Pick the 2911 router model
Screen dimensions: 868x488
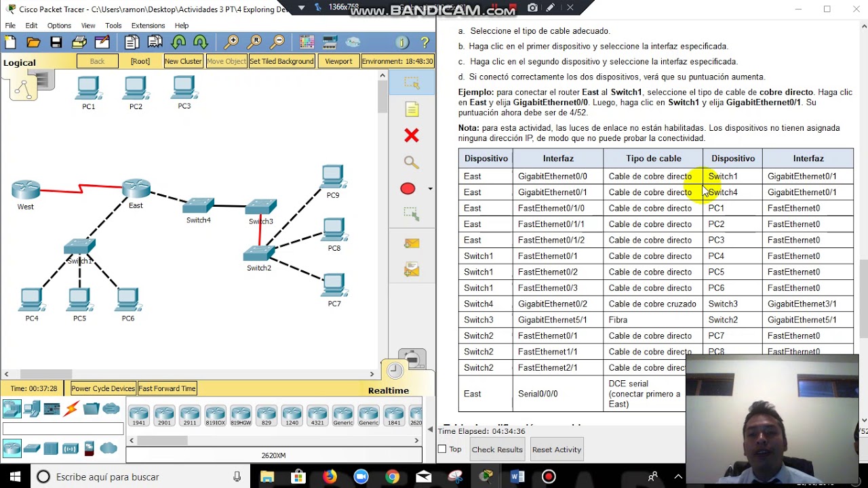(x=190, y=415)
